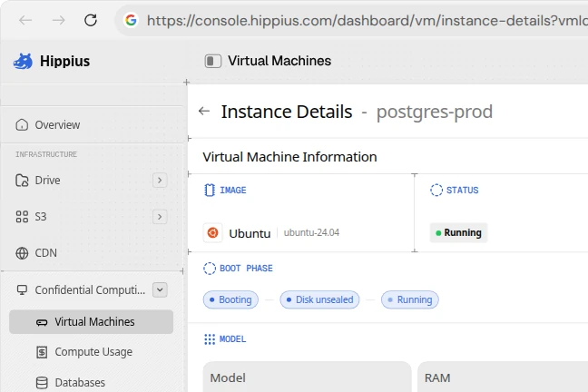Click the BOOT PHASE label
Screen dimensions: 588x392
point(246,269)
